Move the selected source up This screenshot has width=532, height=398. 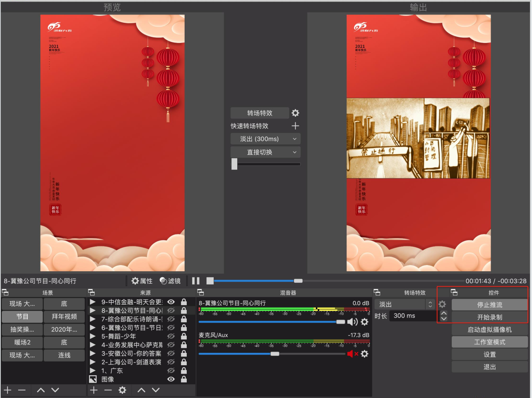tap(141, 390)
